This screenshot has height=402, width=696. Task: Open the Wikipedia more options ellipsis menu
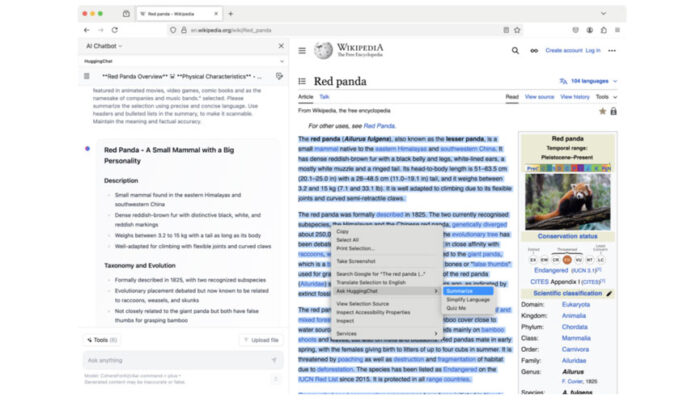612,51
